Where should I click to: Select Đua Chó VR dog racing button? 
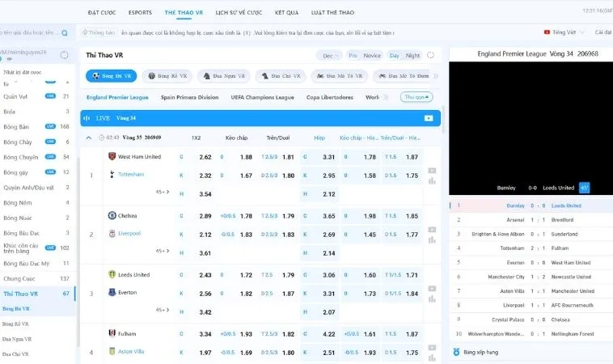click(x=281, y=76)
